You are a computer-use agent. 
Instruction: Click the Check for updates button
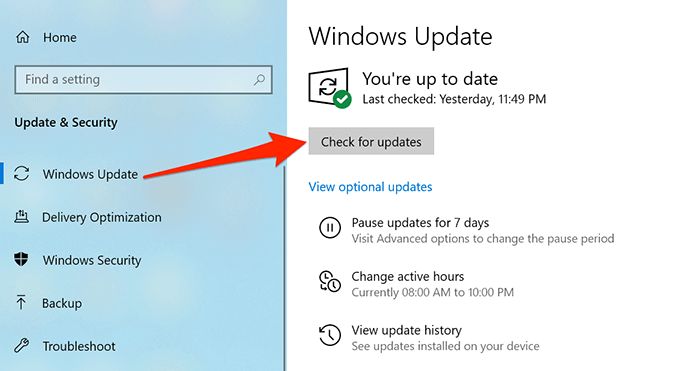tap(371, 141)
